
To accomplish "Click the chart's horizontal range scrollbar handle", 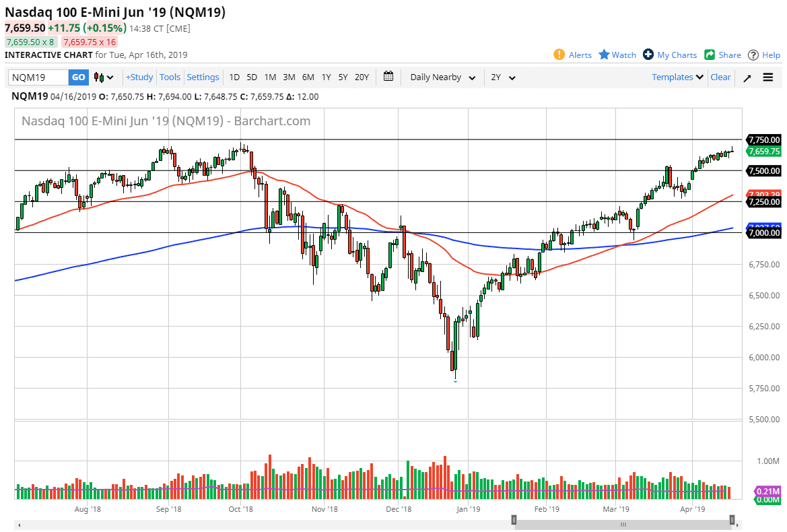I will pyautogui.click(x=622, y=523).
